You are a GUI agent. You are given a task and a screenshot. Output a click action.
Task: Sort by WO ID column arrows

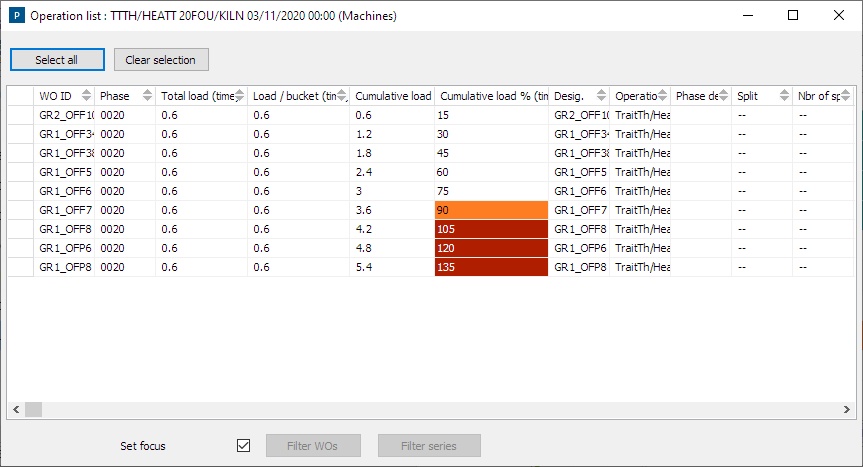point(86,96)
